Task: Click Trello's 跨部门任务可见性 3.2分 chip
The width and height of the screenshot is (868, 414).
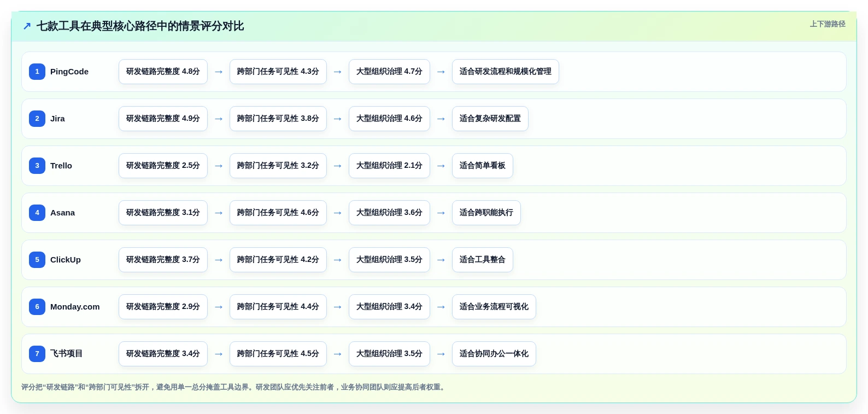Action: pyautogui.click(x=278, y=166)
